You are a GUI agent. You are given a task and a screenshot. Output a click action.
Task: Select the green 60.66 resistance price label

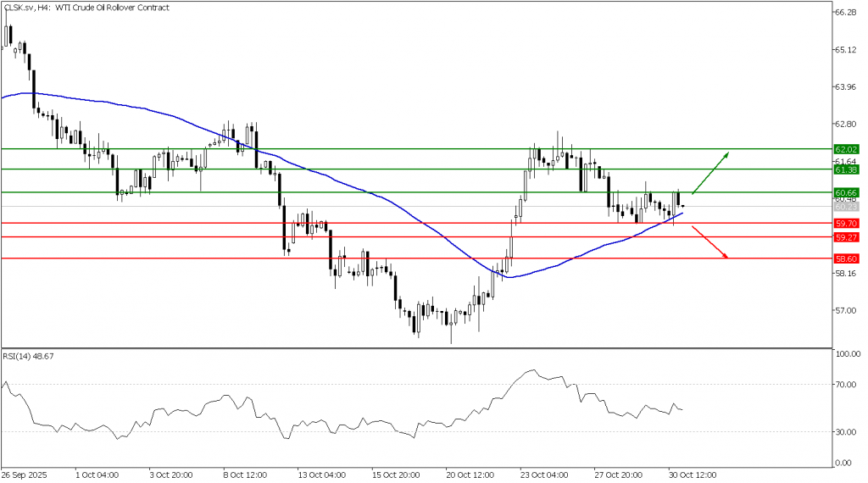(x=846, y=193)
